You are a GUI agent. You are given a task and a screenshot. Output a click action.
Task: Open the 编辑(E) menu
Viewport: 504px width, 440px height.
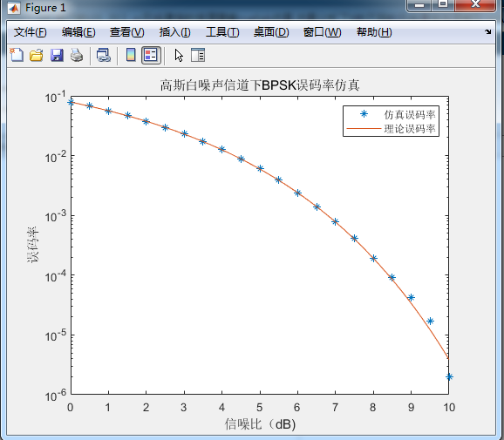tap(78, 32)
